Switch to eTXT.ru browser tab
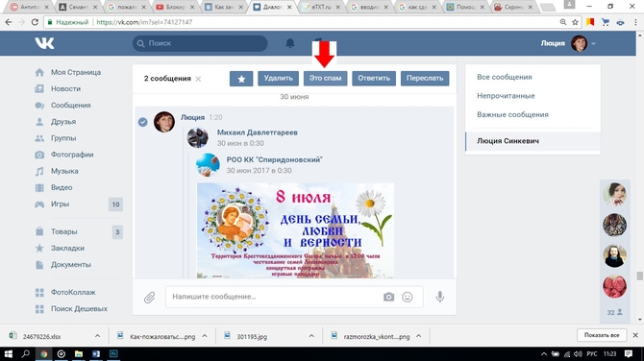This screenshot has width=644, height=361. click(x=322, y=7)
